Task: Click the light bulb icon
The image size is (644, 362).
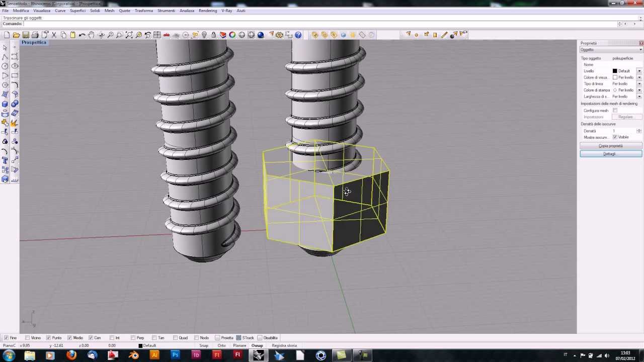Action: pos(204,35)
